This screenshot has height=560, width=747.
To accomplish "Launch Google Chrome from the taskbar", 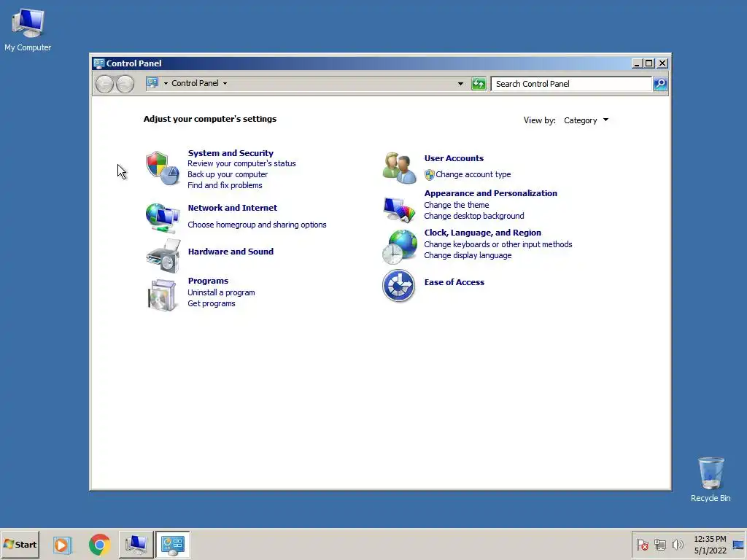I will (99, 545).
